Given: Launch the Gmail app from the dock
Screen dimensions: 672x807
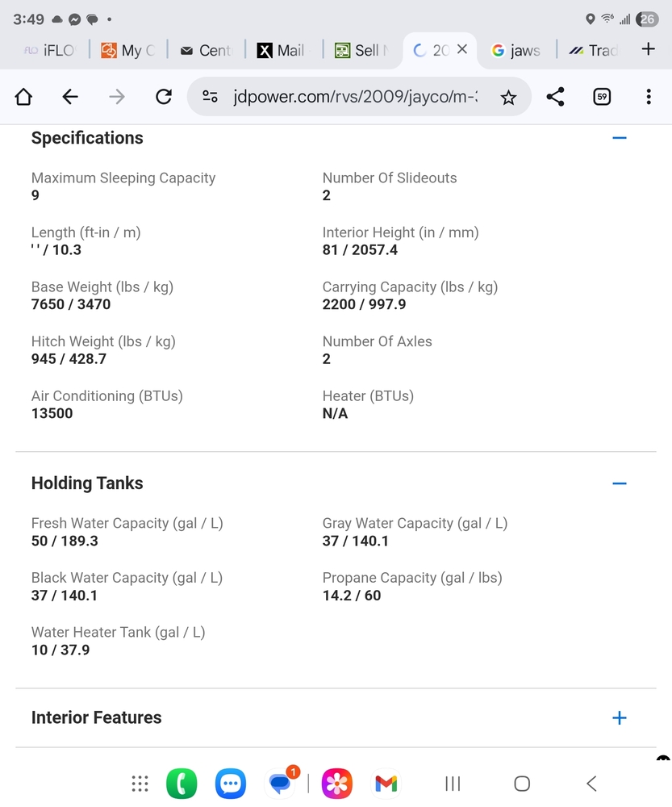Looking at the screenshot, I should click(x=386, y=783).
